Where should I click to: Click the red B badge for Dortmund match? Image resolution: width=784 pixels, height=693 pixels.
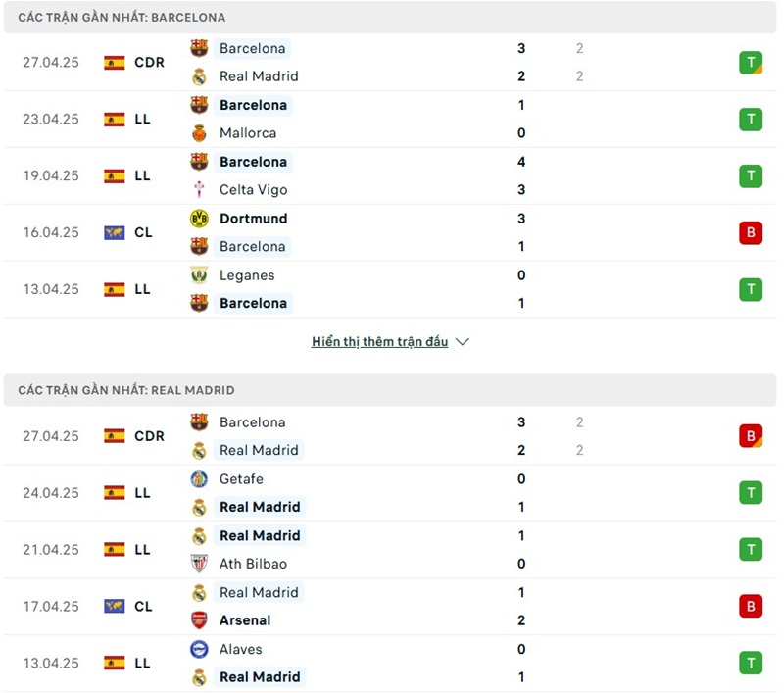click(751, 233)
